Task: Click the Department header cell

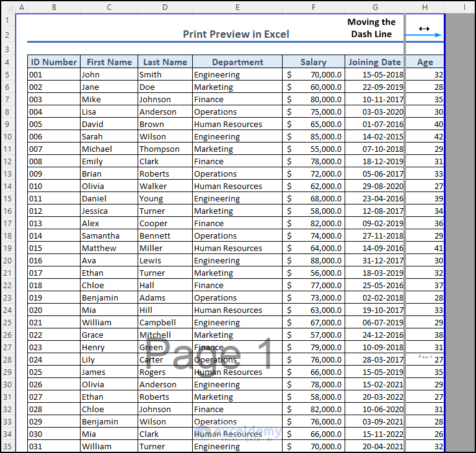Action: pos(237,62)
